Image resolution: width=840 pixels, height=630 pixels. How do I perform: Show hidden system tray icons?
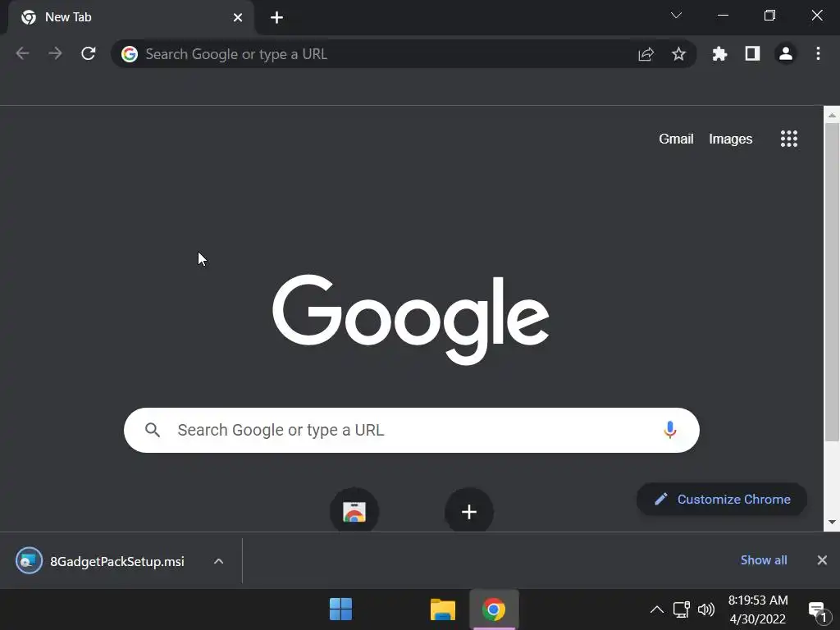tap(657, 609)
